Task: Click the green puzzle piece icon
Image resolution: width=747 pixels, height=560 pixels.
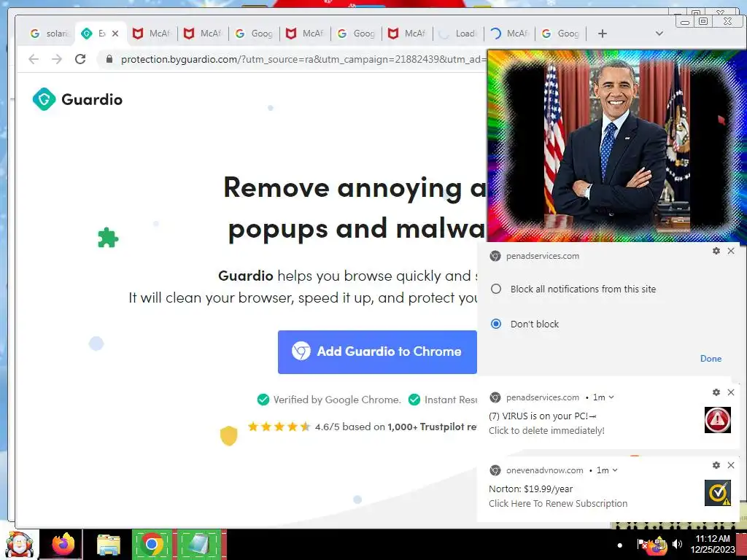Action: (x=108, y=238)
